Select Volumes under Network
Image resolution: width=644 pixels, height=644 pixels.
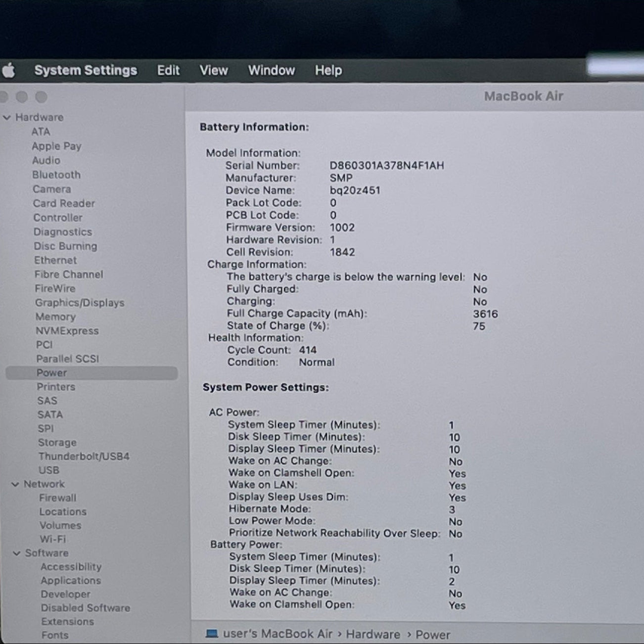pyautogui.click(x=60, y=526)
